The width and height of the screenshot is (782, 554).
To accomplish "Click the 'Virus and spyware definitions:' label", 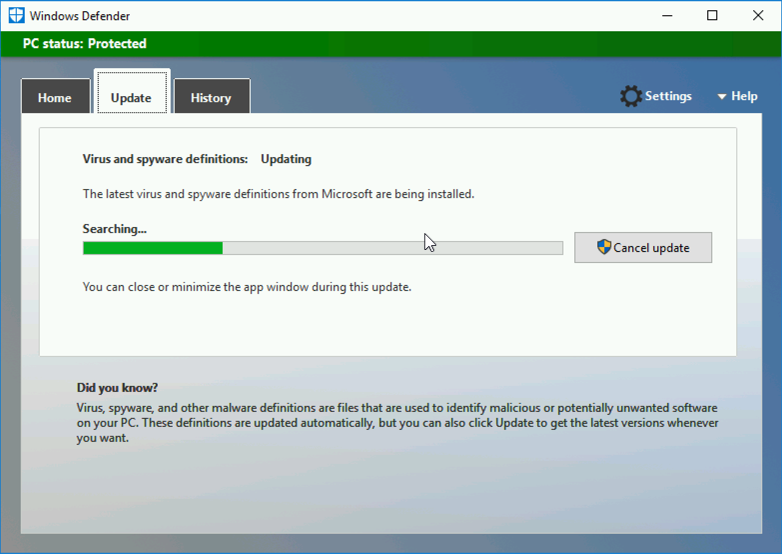I will coord(165,159).
